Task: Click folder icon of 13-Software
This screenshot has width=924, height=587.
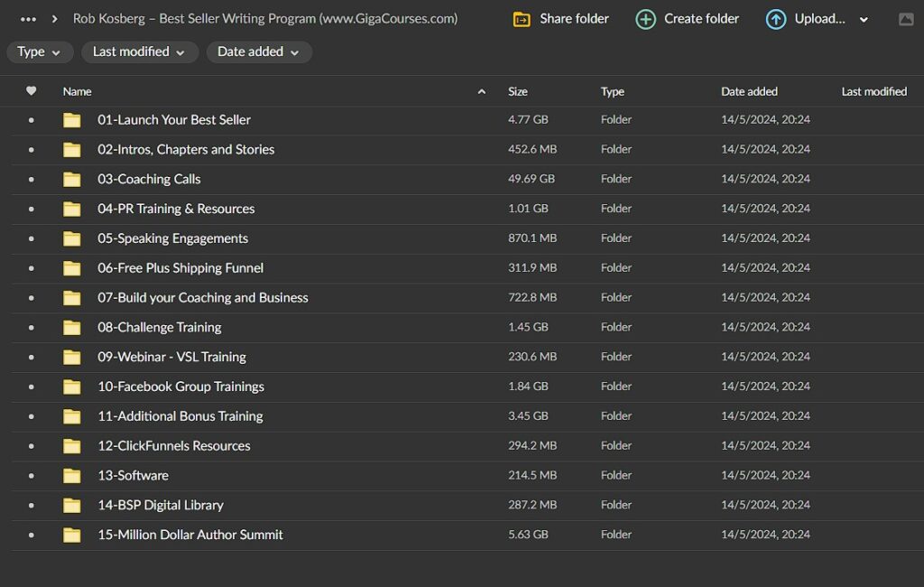Action: point(72,475)
